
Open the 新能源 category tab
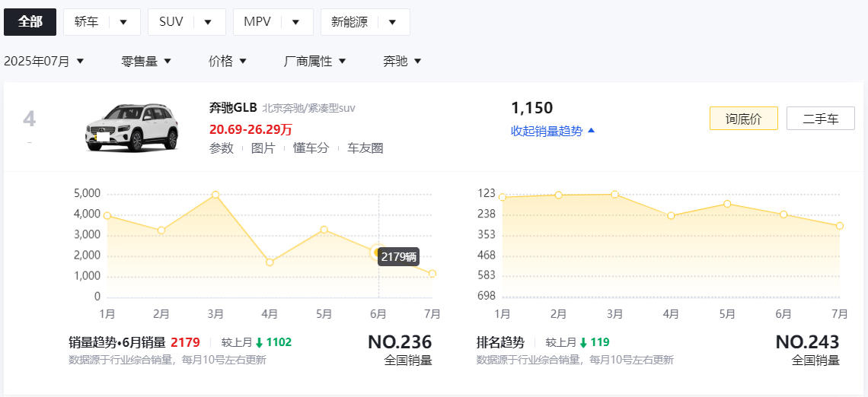tap(349, 22)
